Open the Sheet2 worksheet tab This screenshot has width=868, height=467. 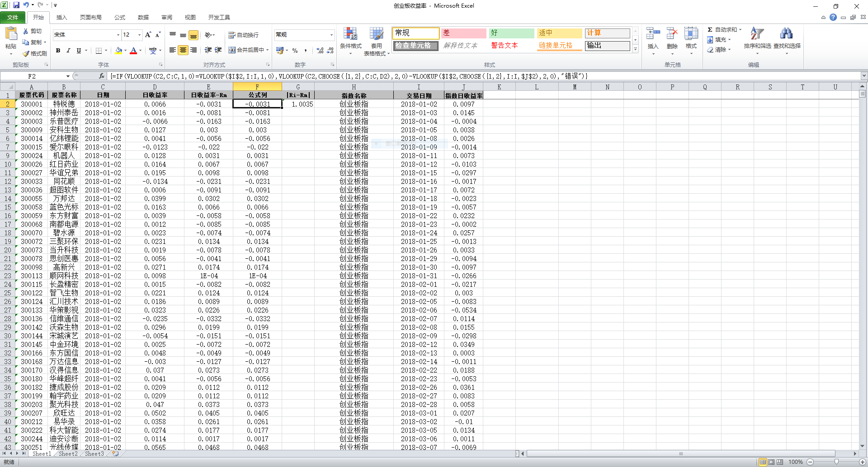pos(68,453)
